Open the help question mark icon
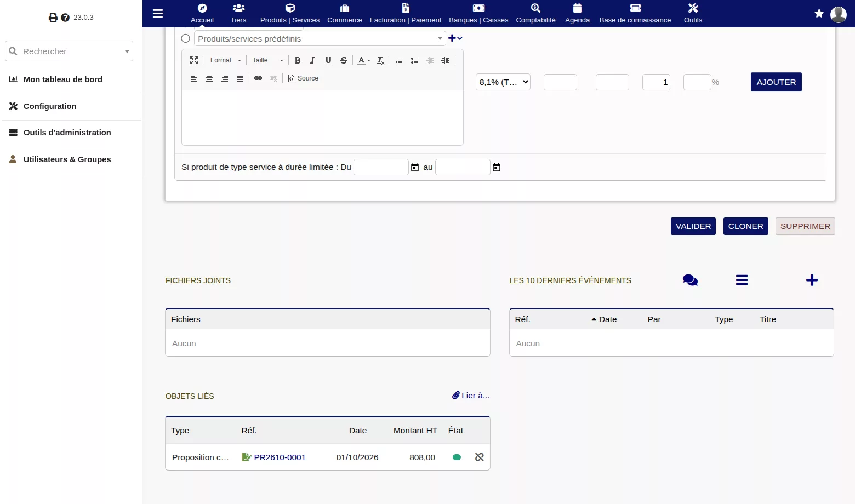855x504 pixels. [65, 18]
